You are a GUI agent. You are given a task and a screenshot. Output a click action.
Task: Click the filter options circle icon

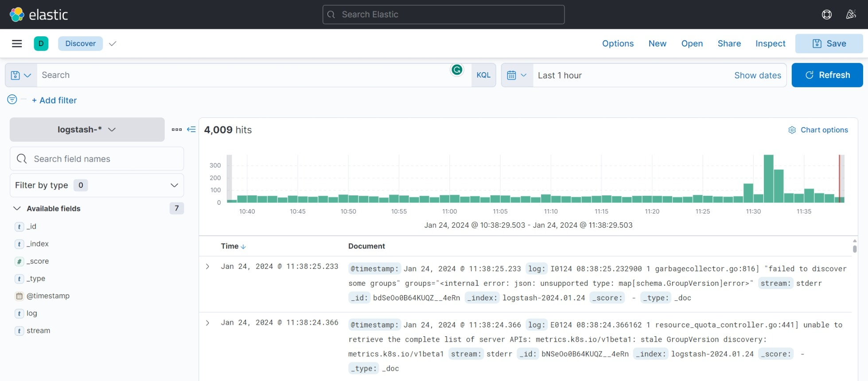pyautogui.click(x=12, y=99)
